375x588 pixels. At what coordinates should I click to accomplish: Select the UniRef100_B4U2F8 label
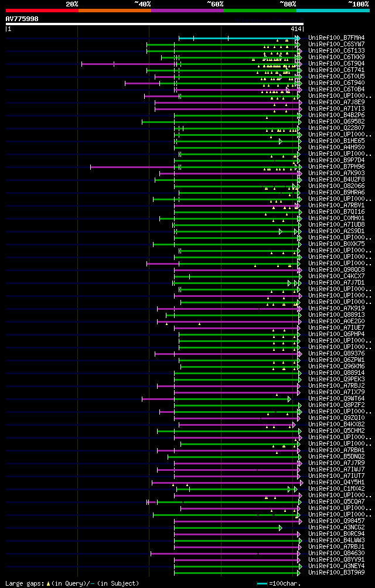[336, 179]
